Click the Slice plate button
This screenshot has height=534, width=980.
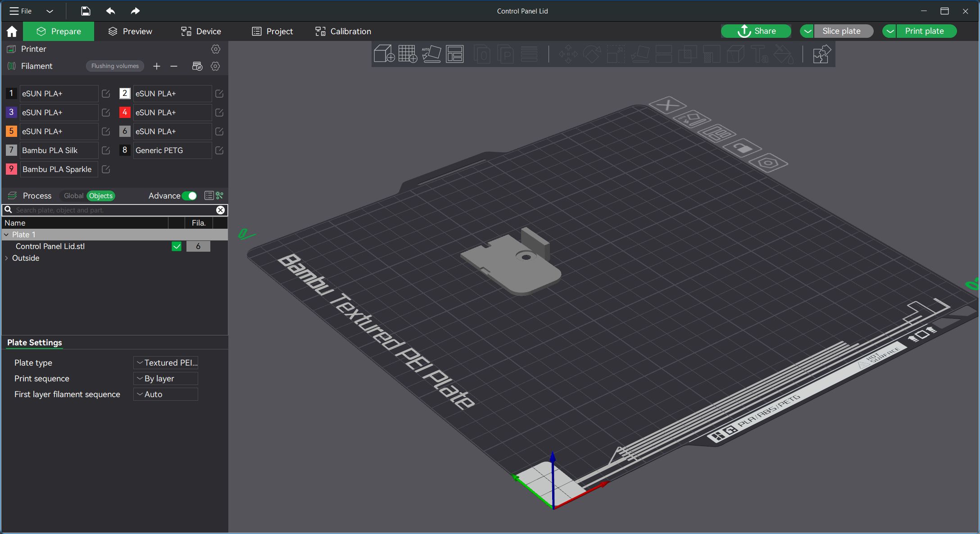842,30
